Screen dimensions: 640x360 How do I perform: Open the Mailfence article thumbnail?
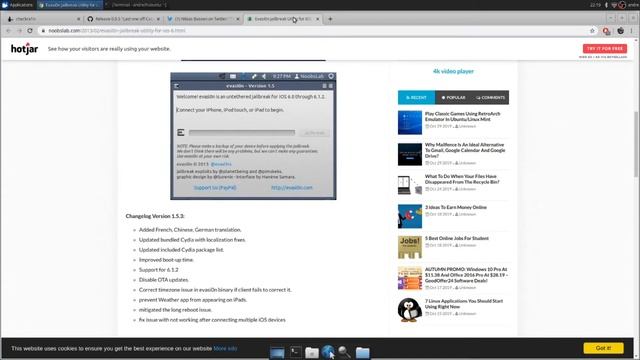click(410, 154)
